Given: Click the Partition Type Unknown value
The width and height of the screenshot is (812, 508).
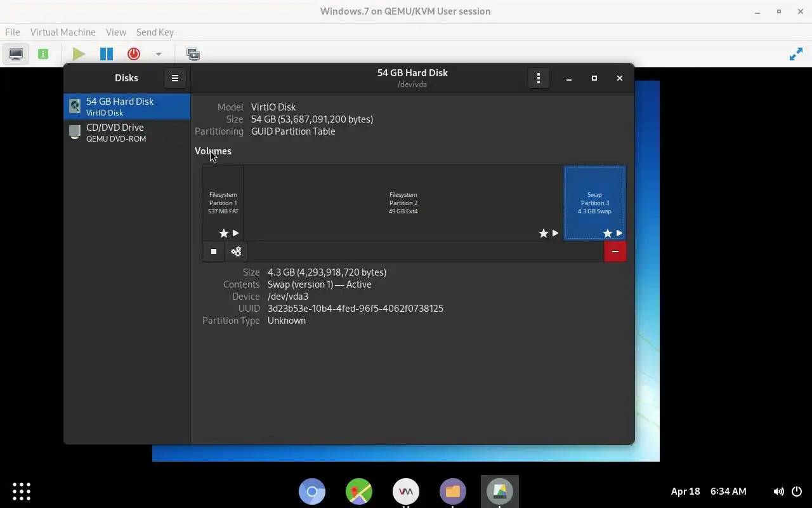Looking at the screenshot, I should tap(287, 321).
